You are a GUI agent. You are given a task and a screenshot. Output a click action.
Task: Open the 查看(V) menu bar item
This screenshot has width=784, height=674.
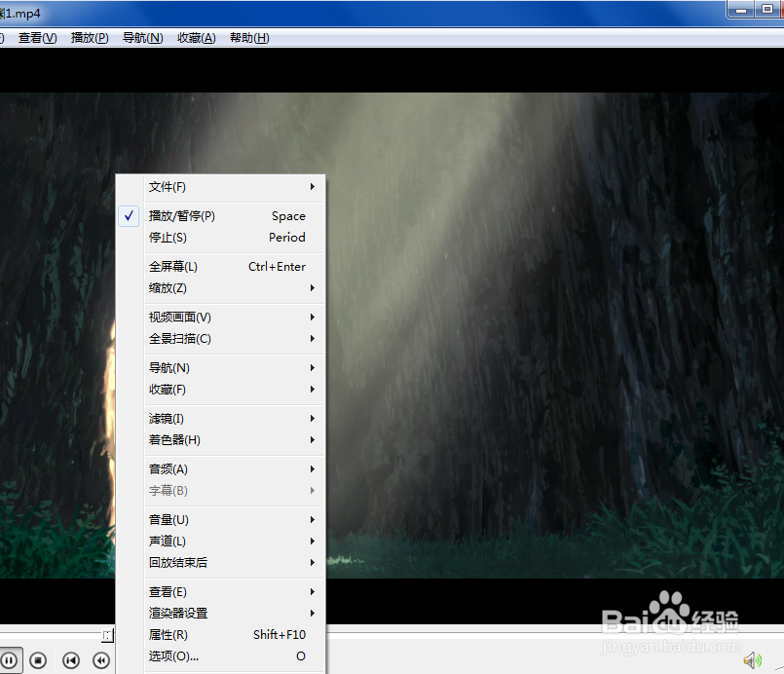(38, 38)
